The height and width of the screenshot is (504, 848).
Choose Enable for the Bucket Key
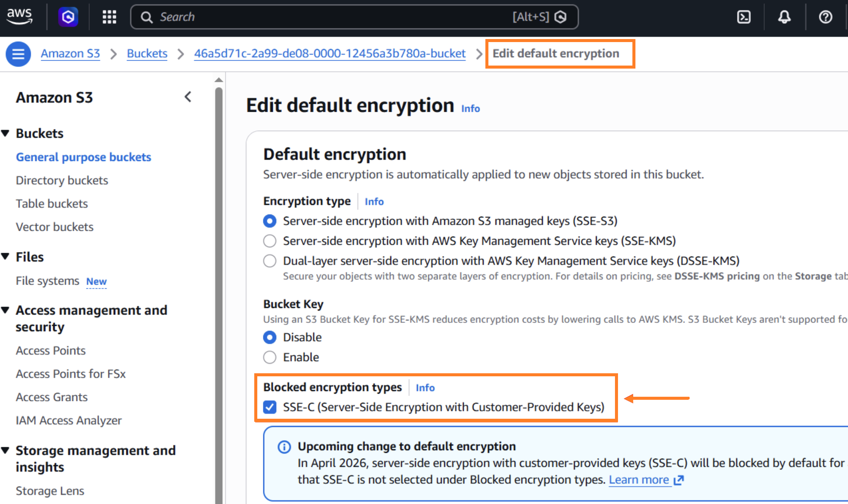[269, 357]
